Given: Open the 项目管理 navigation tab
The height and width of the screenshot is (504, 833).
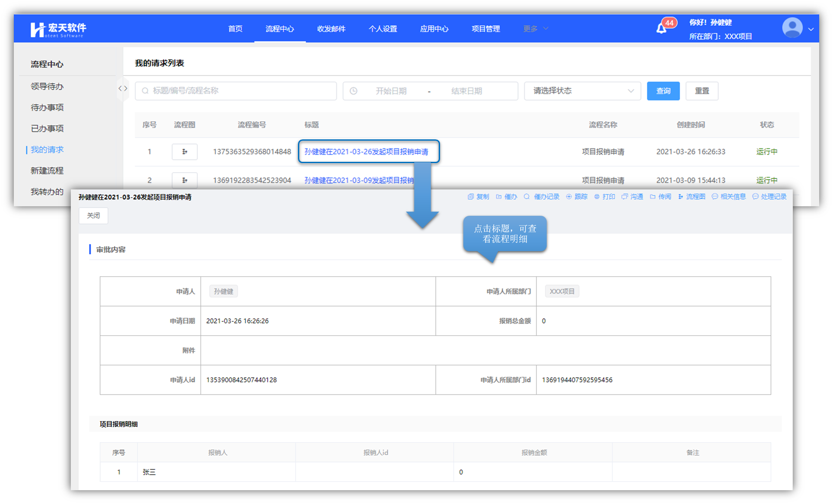Looking at the screenshot, I should [x=485, y=29].
